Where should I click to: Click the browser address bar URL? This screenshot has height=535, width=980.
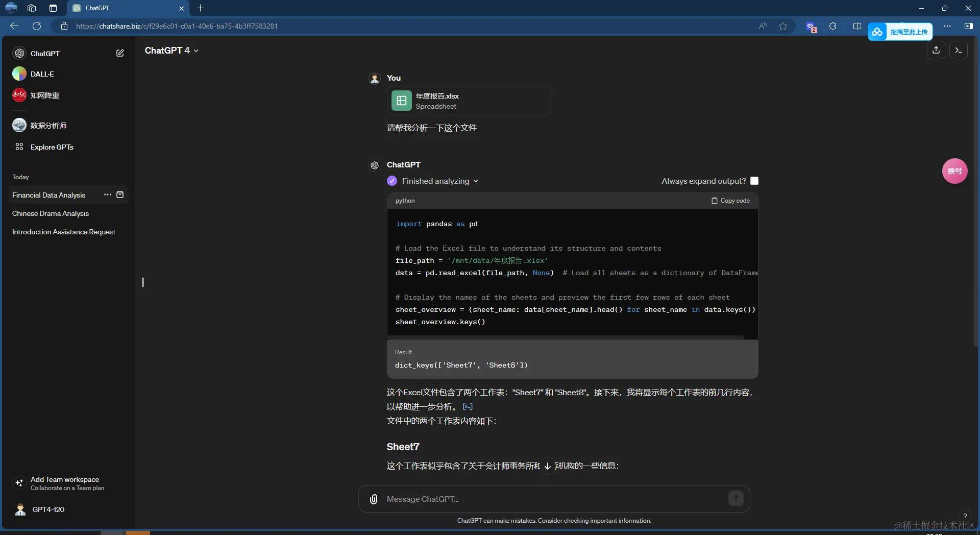(x=177, y=26)
